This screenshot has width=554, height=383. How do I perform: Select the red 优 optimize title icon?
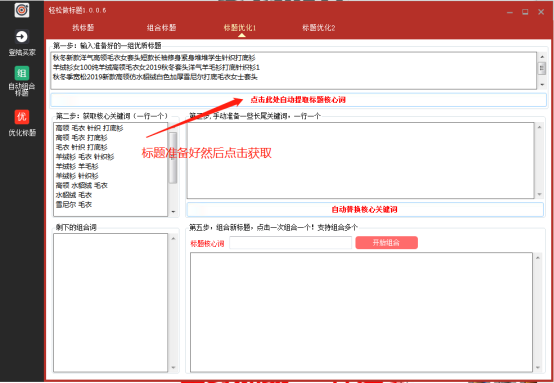(22, 117)
